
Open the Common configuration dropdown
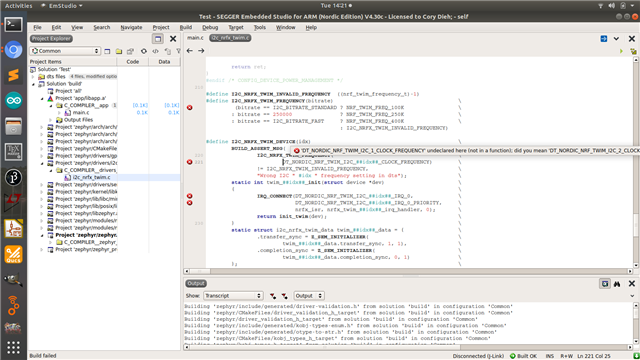(x=65, y=51)
